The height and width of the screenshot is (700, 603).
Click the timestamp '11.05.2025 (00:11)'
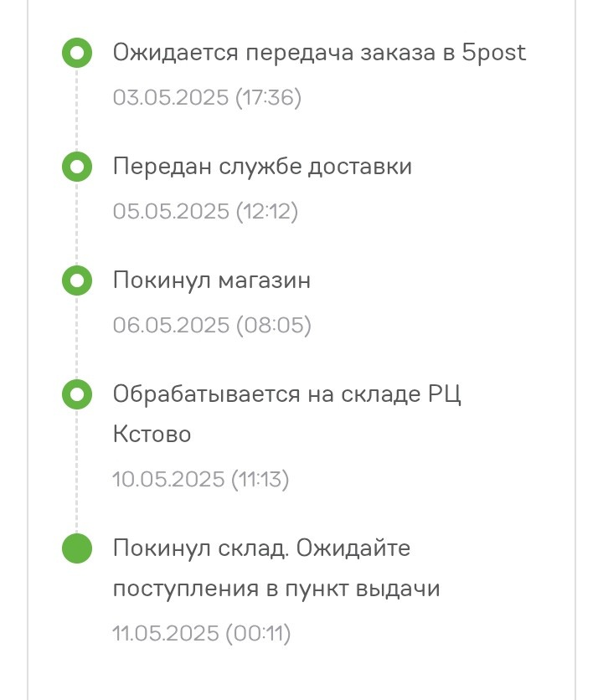201,632
